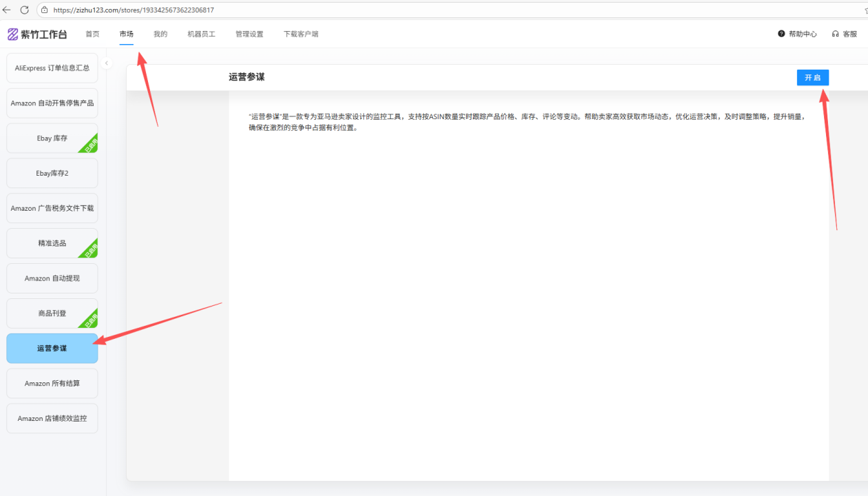This screenshot has height=496, width=868.
Task: Open Ebay 库存 sidebar item
Action: pos(52,138)
